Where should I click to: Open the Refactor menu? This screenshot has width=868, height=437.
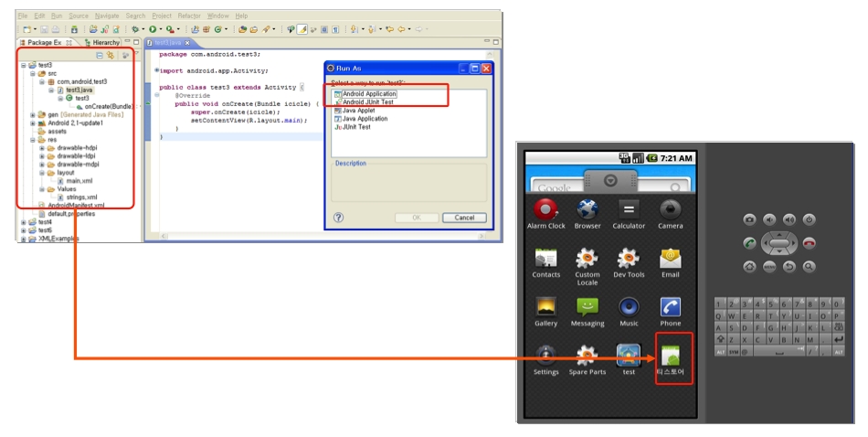click(189, 16)
